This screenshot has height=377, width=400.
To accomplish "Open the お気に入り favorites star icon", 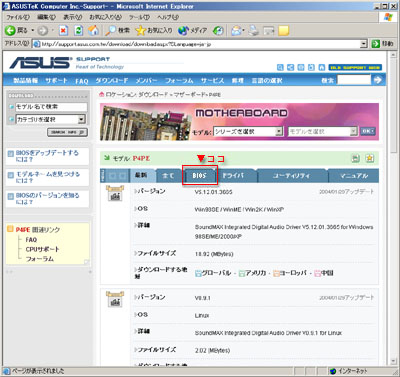I will tap(141, 31).
